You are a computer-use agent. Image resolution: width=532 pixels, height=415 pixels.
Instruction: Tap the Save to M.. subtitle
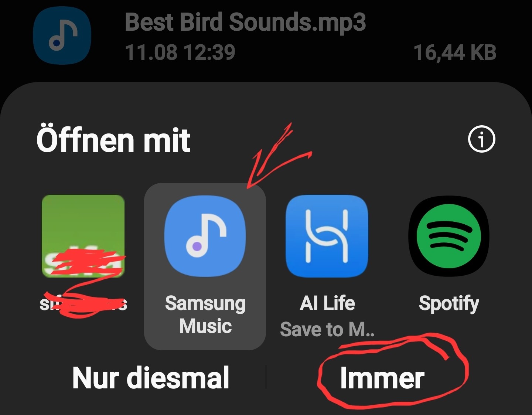[327, 329]
